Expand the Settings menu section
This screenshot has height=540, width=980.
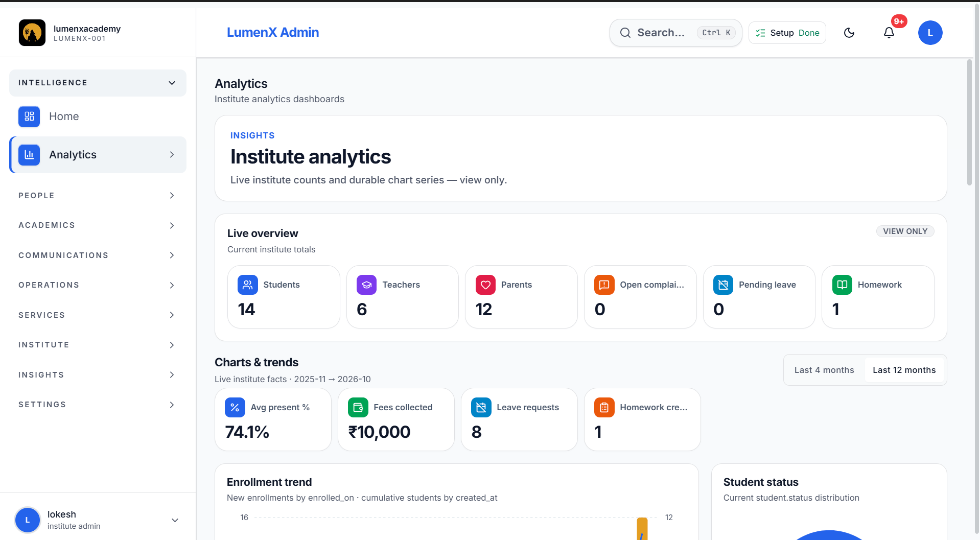click(x=98, y=405)
